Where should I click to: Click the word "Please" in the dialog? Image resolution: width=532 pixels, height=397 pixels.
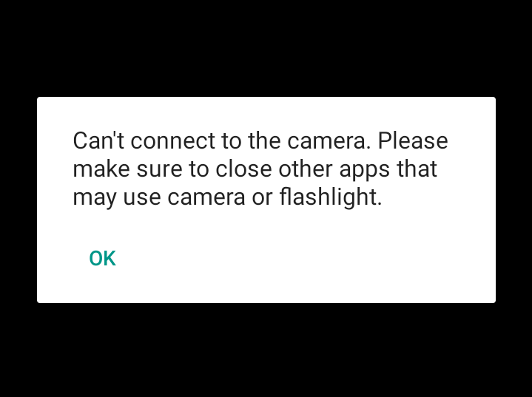413,140
